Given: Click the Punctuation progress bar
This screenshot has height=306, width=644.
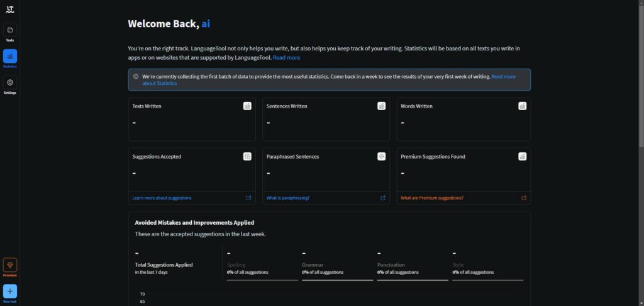Looking at the screenshot, I should (x=413, y=280).
